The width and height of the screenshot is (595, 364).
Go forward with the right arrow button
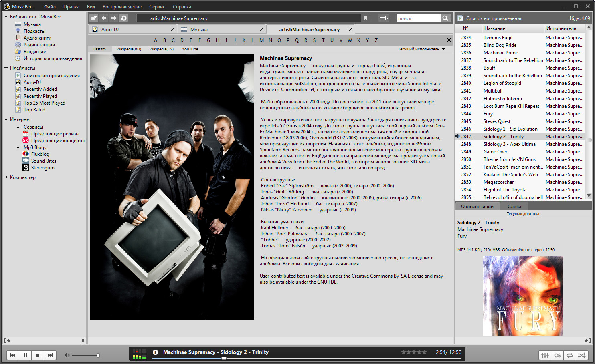(x=114, y=18)
